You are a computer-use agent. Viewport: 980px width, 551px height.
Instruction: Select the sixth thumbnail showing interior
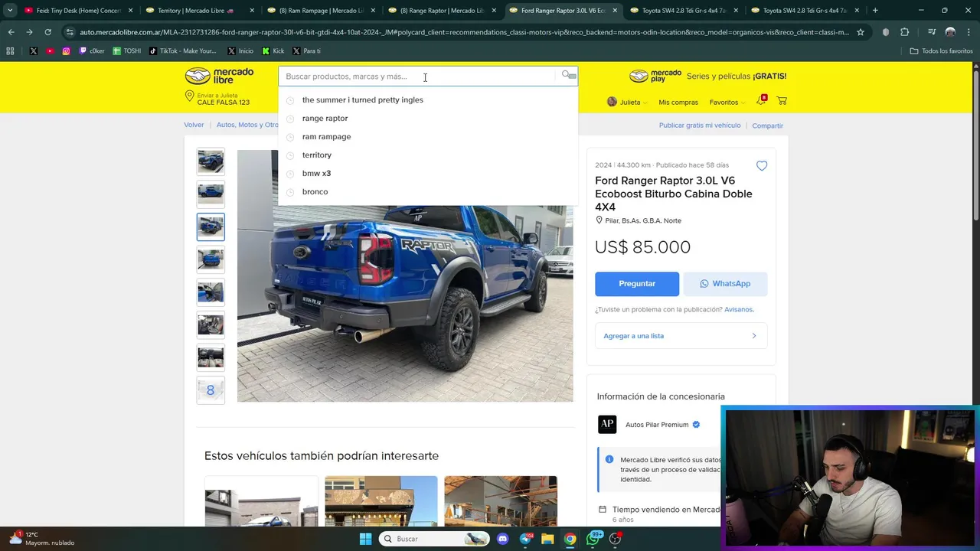click(x=211, y=325)
